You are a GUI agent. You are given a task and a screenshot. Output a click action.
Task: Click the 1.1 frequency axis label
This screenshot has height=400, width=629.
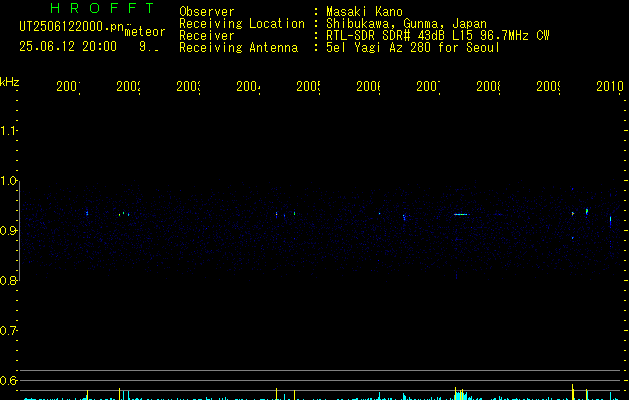point(8,130)
